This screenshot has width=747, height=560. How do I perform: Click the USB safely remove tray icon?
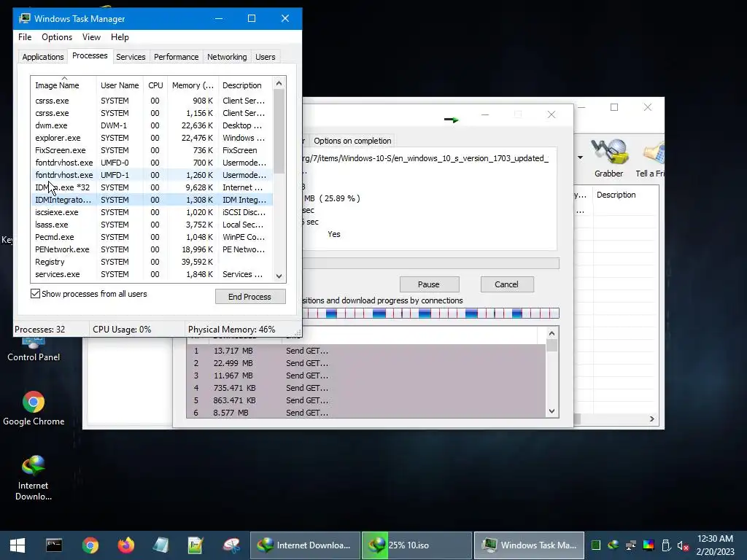click(x=667, y=545)
